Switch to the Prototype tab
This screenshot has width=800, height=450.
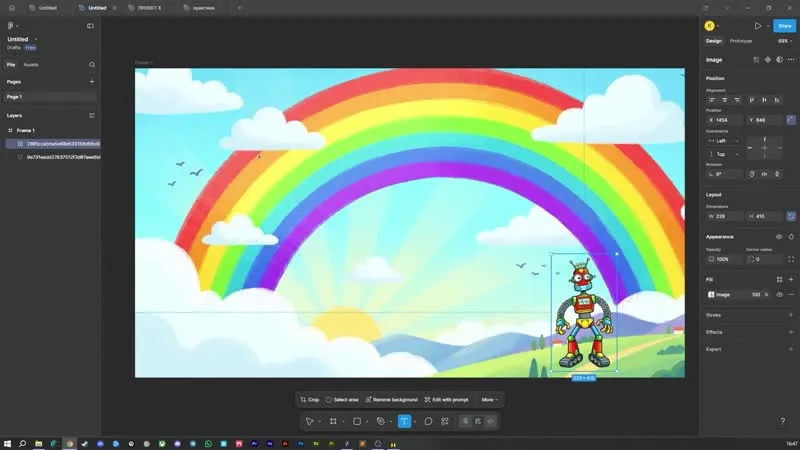point(741,41)
